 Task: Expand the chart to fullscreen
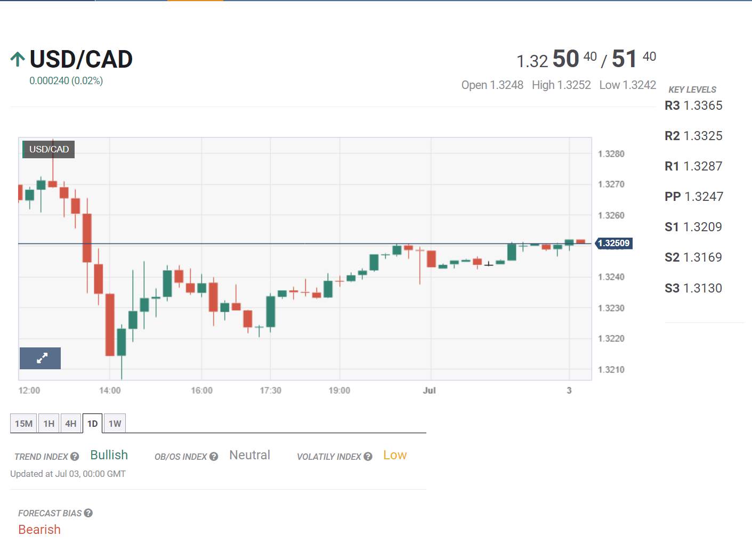coord(40,358)
